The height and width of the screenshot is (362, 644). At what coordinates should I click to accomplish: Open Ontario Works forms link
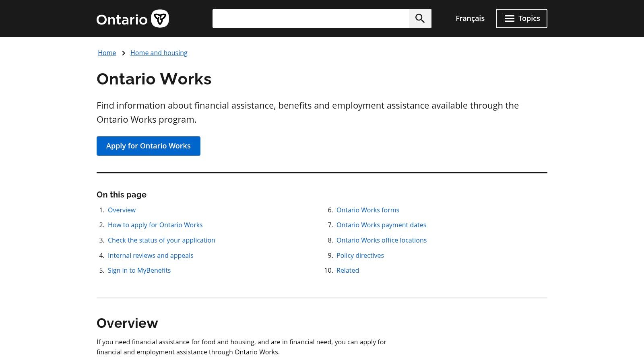tap(367, 210)
